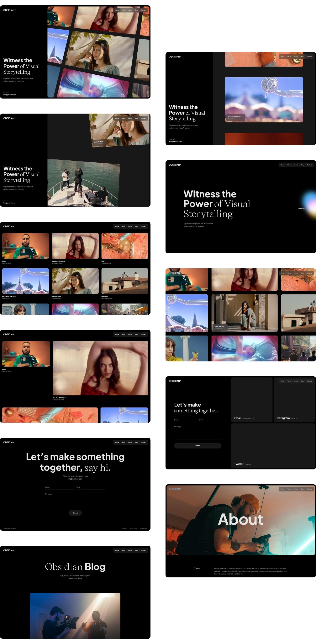
Task: Open the Crisp commercial ad project
Action: click(x=25, y=246)
